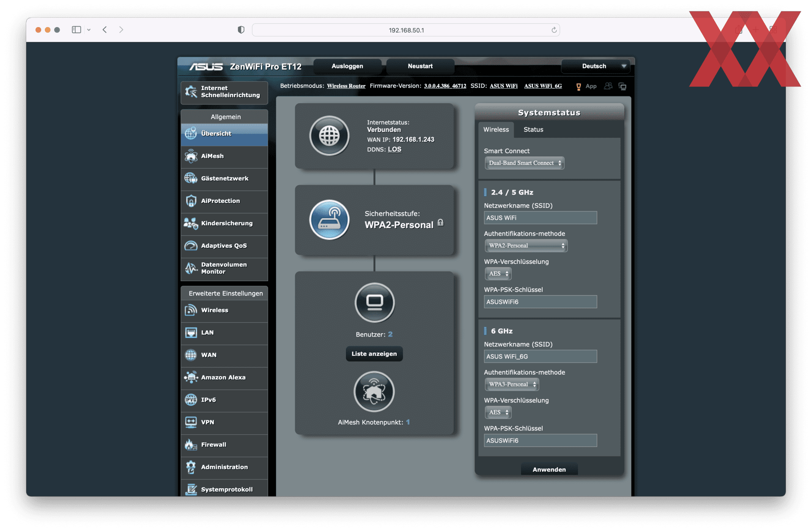Click the Administration gear icon
Image resolution: width=812 pixels, height=531 pixels.
[x=191, y=467]
